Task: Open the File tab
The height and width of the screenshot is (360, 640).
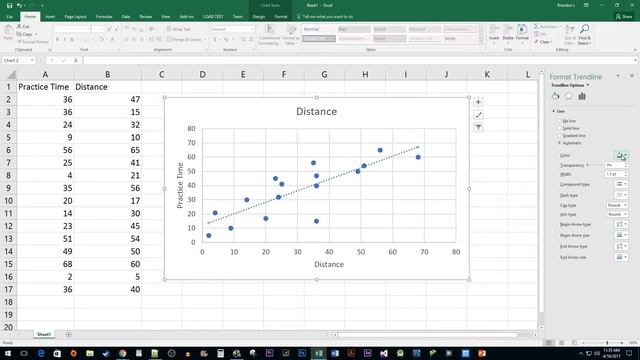Action: coord(9,17)
